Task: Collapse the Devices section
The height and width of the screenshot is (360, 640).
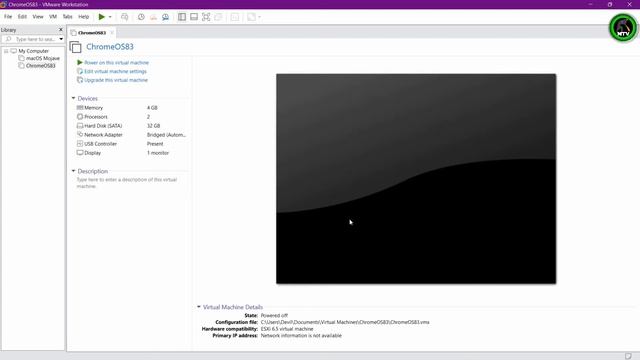Action: (x=73, y=98)
